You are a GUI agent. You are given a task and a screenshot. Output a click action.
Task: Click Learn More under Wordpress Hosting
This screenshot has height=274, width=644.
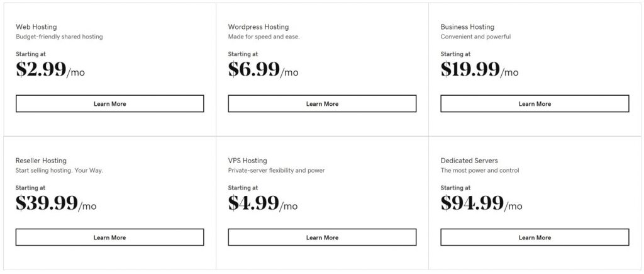(x=322, y=104)
